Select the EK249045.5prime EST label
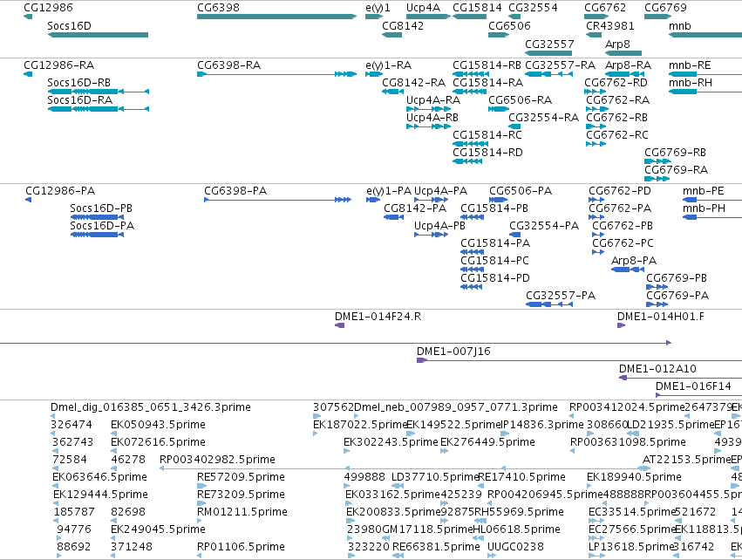Viewport: 742px width, 560px height. pos(158,529)
